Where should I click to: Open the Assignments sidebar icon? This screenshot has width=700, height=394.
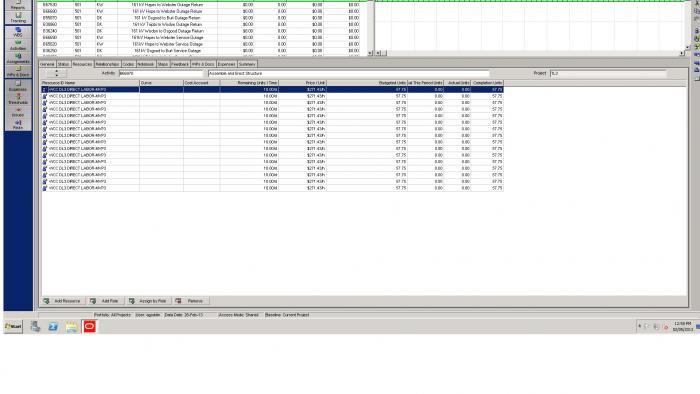[18, 58]
